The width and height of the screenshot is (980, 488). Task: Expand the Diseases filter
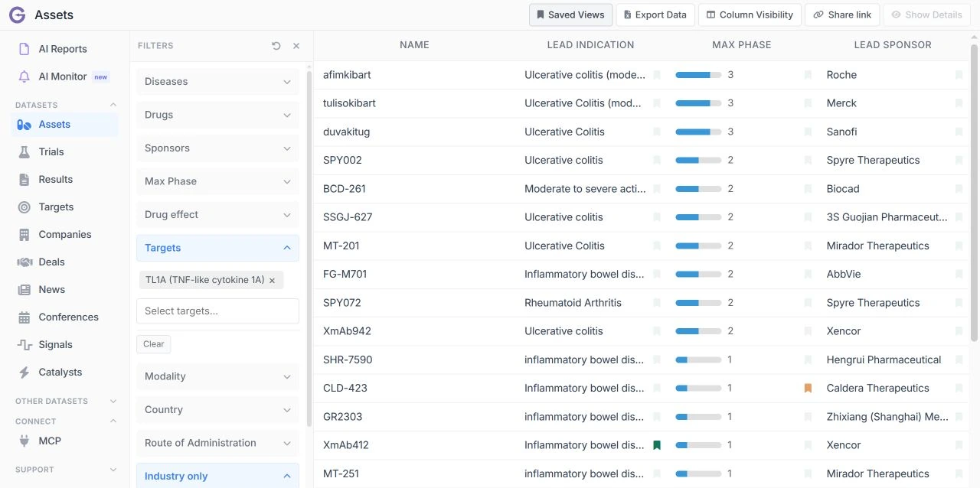217,82
